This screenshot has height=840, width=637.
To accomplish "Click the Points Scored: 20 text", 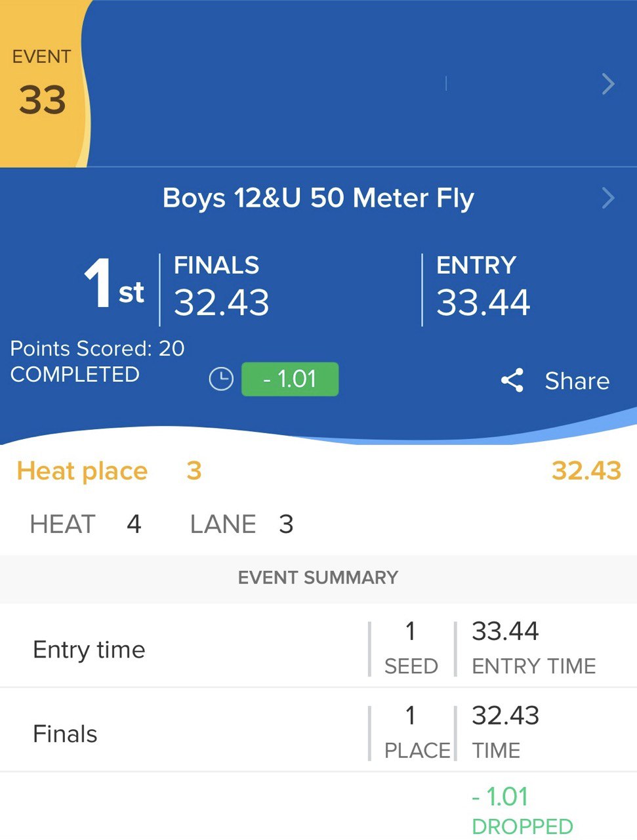I will [x=97, y=348].
